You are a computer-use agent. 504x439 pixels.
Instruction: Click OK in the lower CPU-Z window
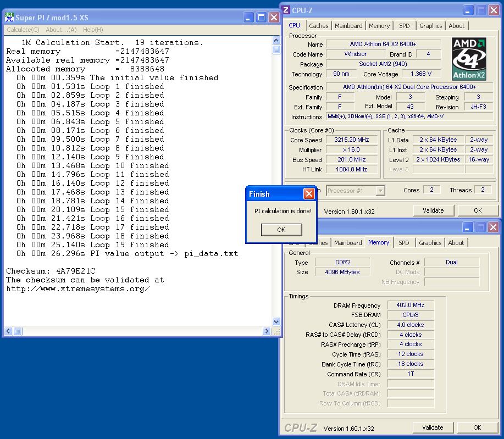[x=477, y=427]
